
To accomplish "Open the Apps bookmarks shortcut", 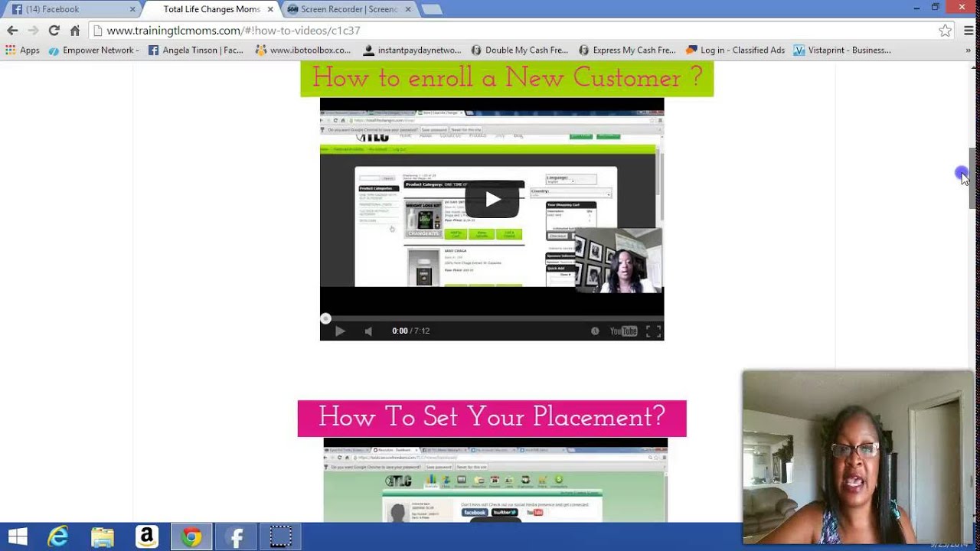I will click(x=23, y=50).
